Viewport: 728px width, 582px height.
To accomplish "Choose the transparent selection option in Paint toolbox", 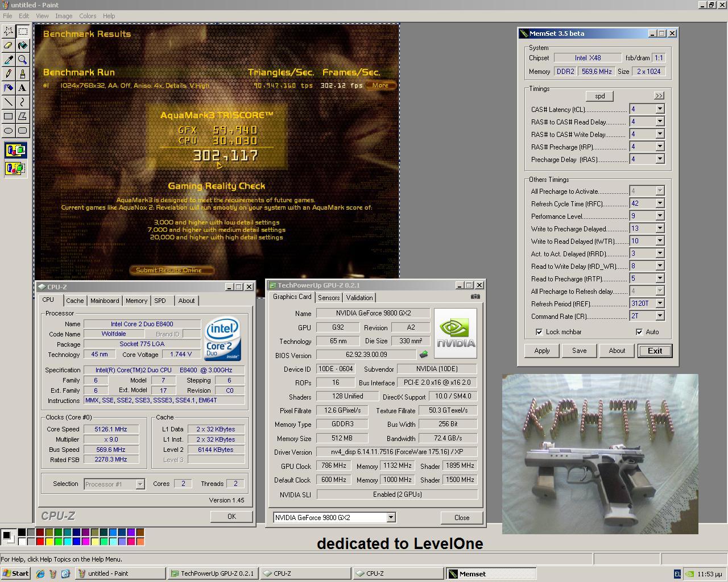I will (x=15, y=168).
